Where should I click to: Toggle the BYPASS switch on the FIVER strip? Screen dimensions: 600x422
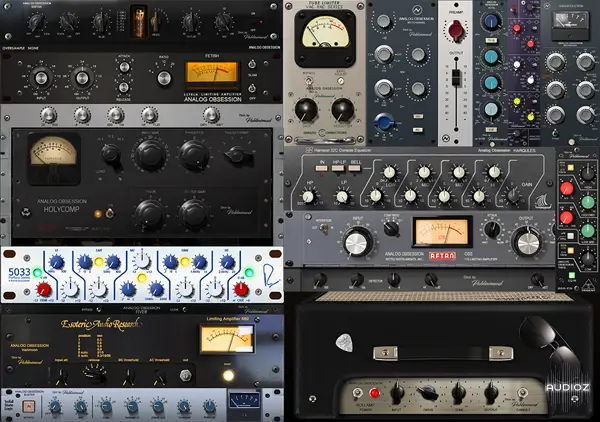click(x=99, y=309)
